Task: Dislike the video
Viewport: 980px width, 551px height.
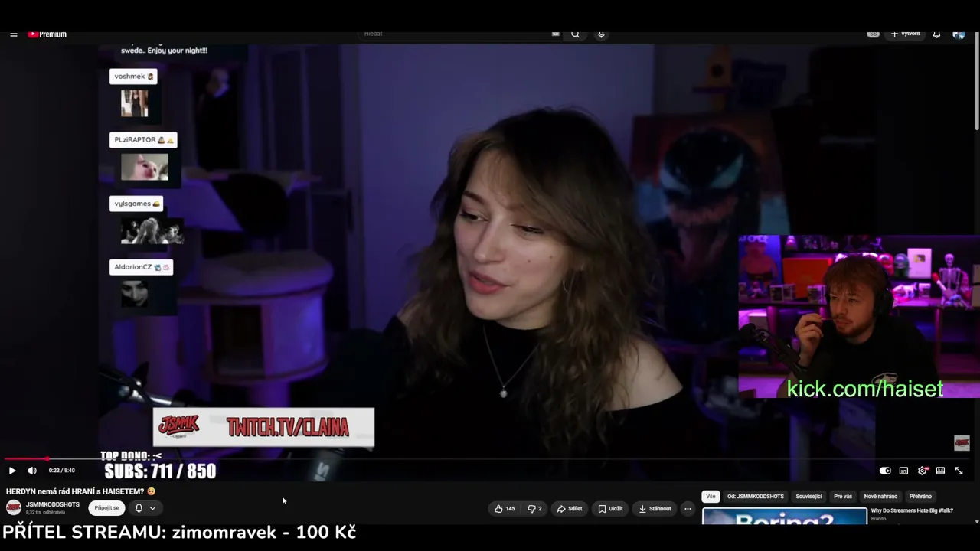Action: pos(534,509)
